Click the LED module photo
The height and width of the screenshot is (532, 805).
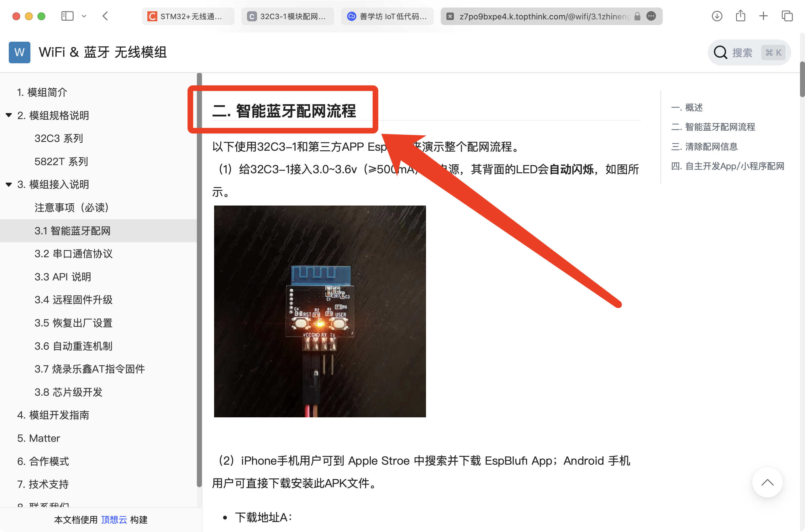click(x=320, y=311)
